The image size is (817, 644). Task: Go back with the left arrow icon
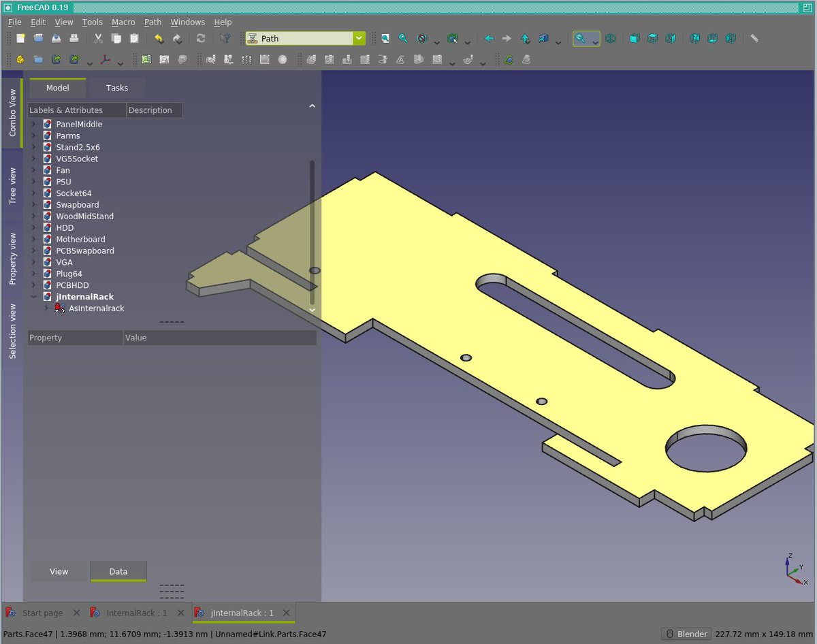point(488,39)
